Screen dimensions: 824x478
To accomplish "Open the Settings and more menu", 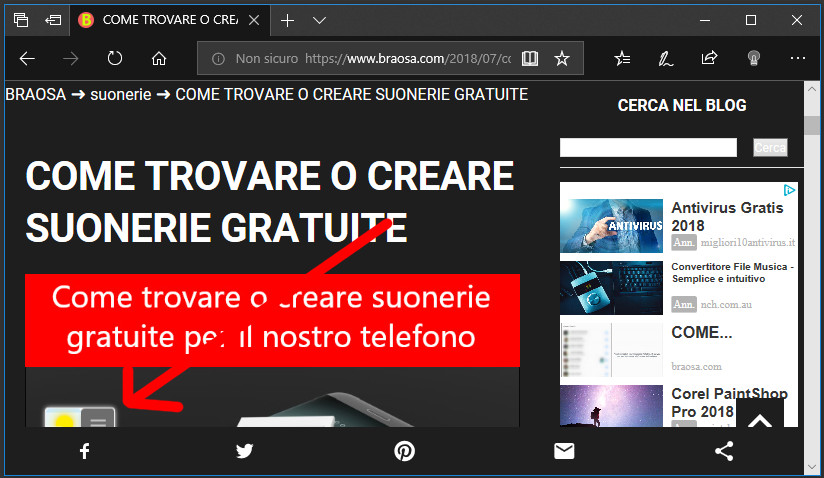I will tap(797, 59).
